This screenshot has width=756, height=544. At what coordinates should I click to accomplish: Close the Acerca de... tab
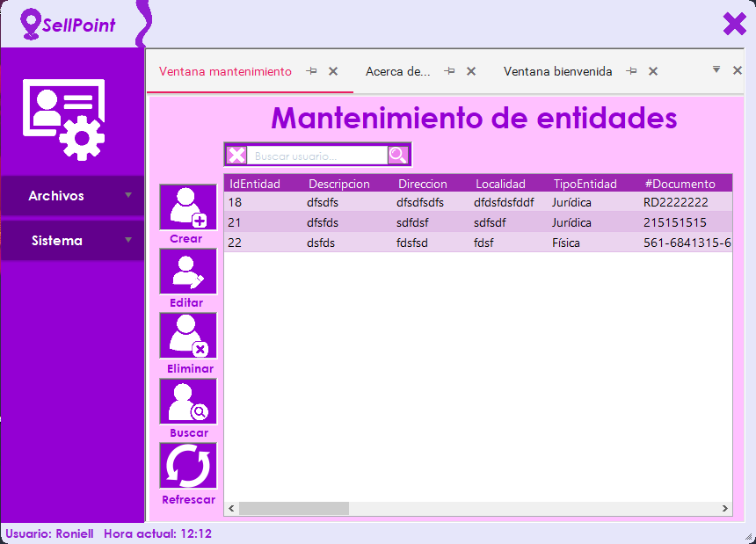(471, 71)
